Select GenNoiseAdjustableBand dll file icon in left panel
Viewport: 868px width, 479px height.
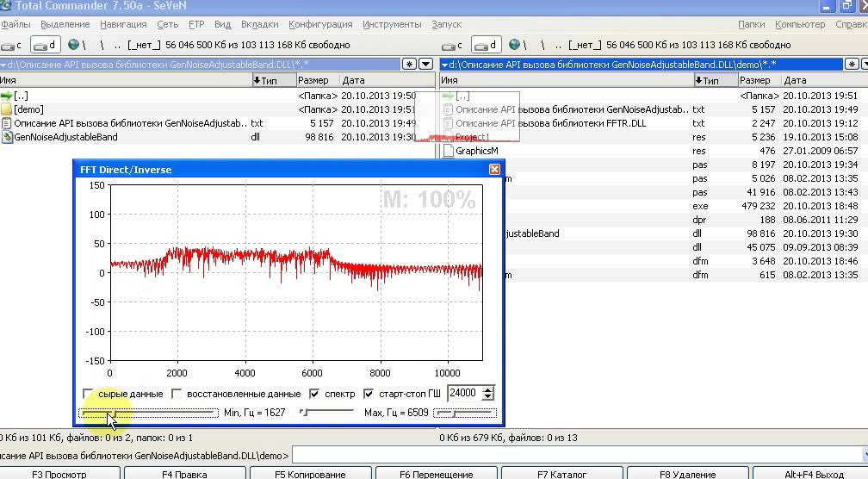click(7, 137)
